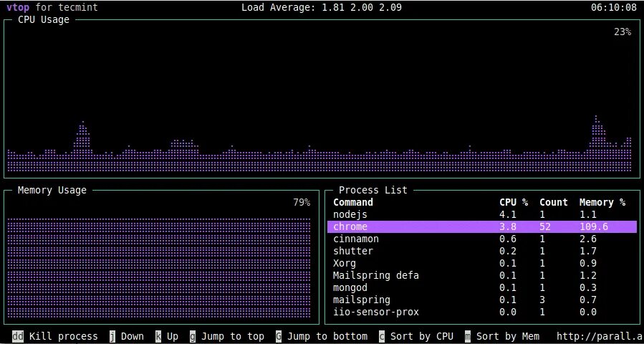The width and height of the screenshot is (644, 344).
Task: Click the Count column header
Action: pyautogui.click(x=553, y=202)
